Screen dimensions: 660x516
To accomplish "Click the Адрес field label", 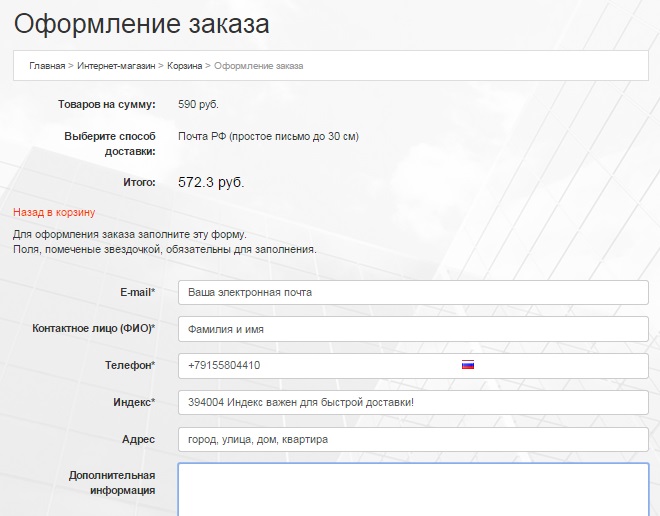I will [x=138, y=439].
